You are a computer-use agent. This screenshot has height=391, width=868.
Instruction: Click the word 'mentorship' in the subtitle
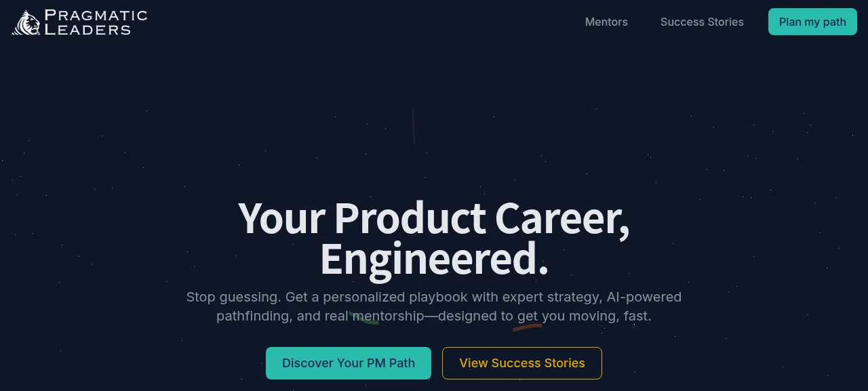(389, 316)
